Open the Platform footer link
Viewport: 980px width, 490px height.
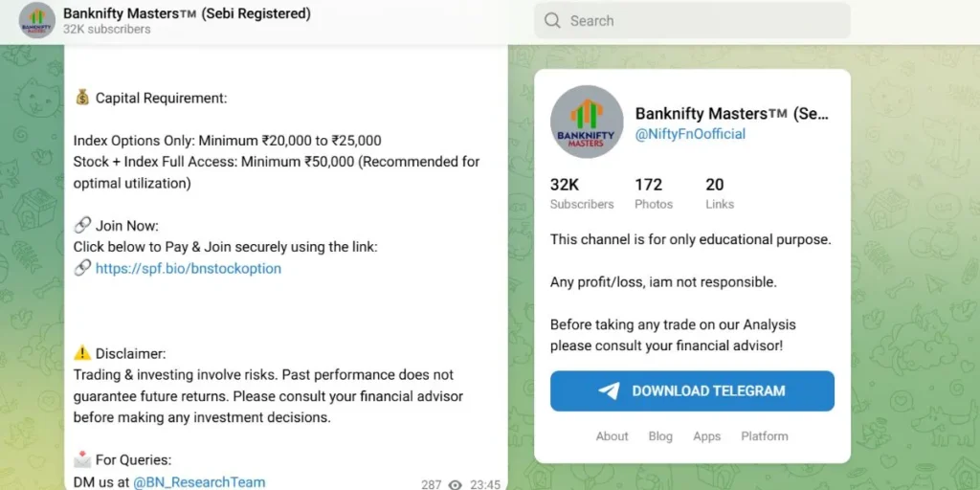click(765, 436)
